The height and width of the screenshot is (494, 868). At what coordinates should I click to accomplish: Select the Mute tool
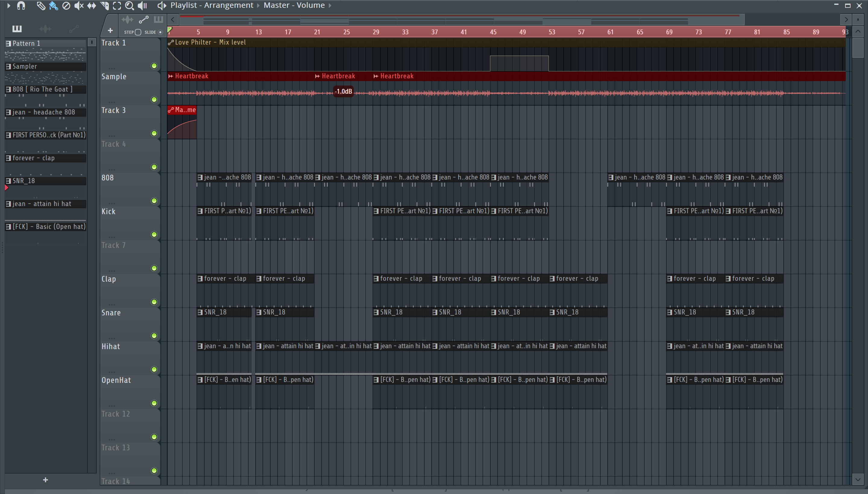point(79,5)
